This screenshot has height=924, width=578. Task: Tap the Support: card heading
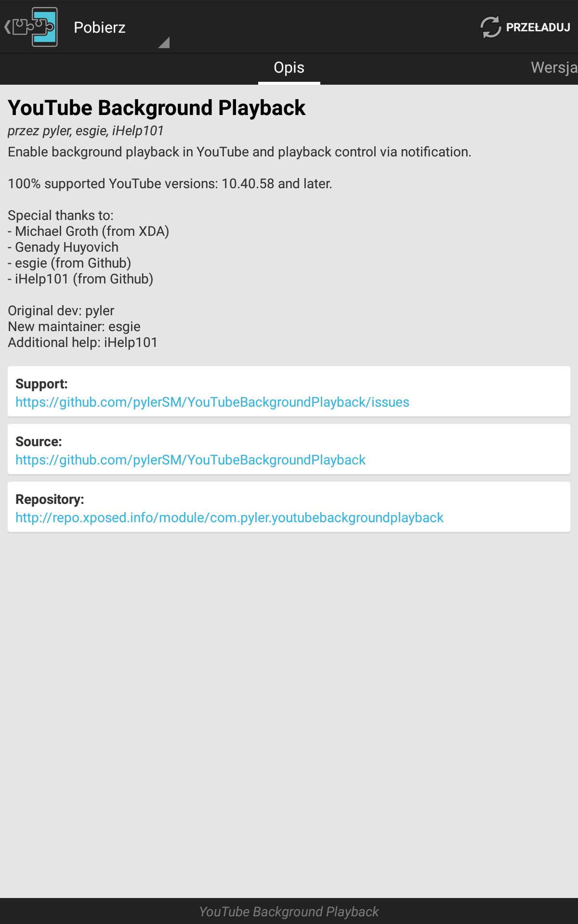(41, 384)
